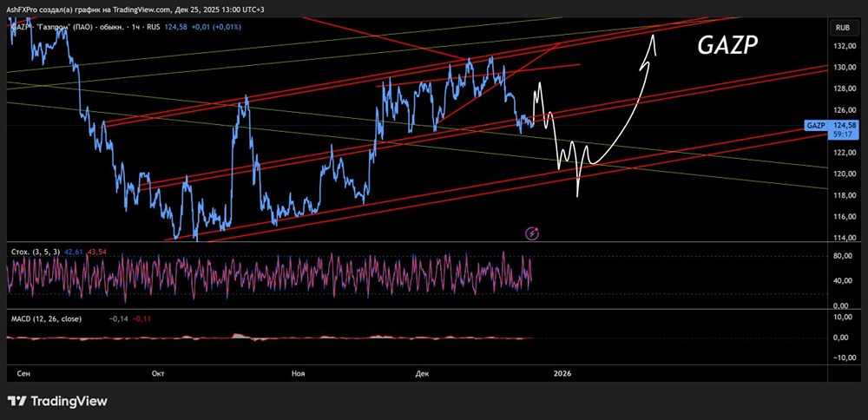Click the 2026 label on time axis
Viewport: 868px width, 420px height.
tap(562, 374)
